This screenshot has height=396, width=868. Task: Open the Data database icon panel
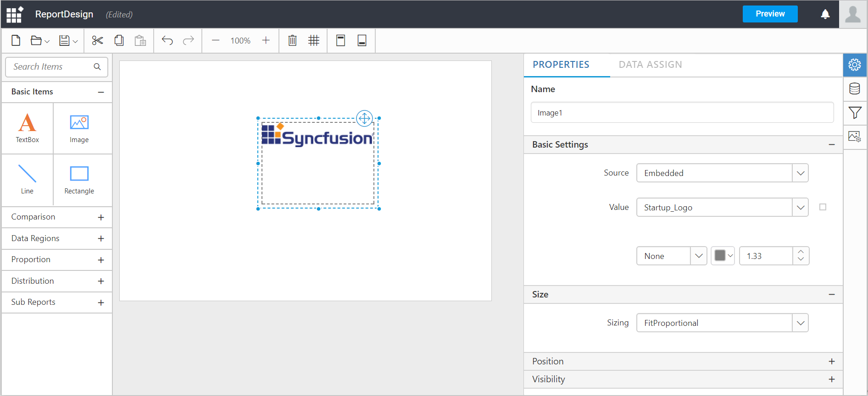coord(855,89)
